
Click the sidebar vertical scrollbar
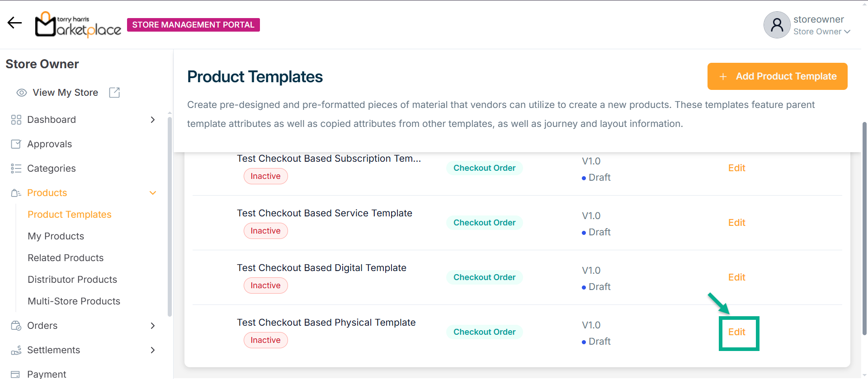170,217
